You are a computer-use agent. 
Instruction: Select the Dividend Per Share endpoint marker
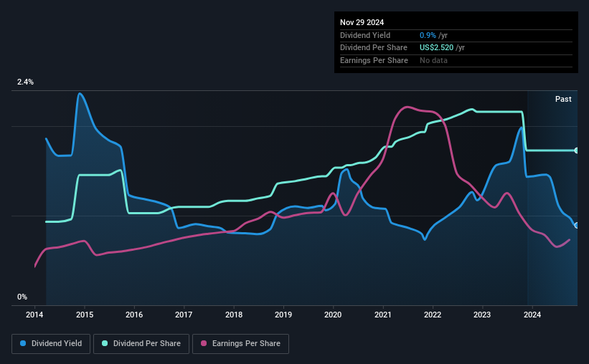[577, 150]
